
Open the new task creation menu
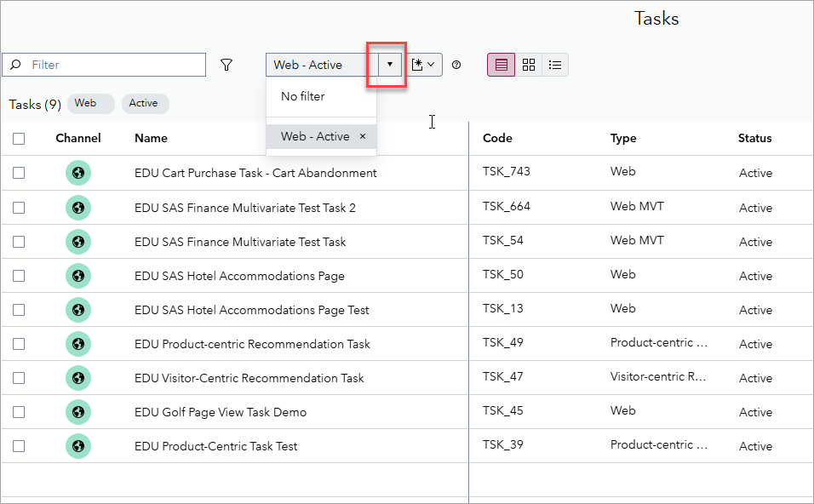[x=423, y=65]
